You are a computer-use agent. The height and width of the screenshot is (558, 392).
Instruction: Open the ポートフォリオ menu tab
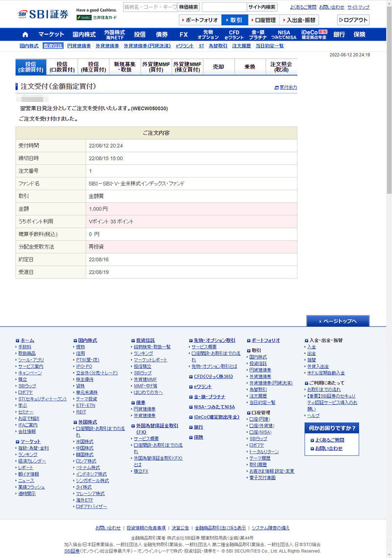click(x=200, y=20)
